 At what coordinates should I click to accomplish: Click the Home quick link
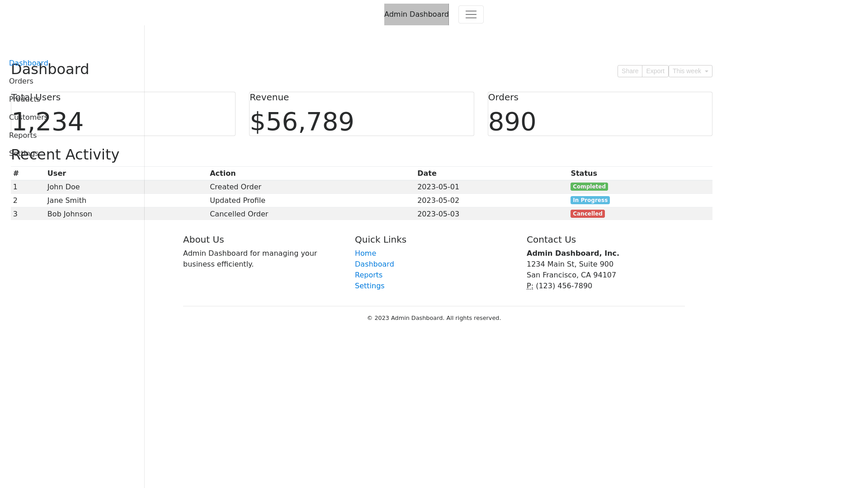[x=365, y=253]
